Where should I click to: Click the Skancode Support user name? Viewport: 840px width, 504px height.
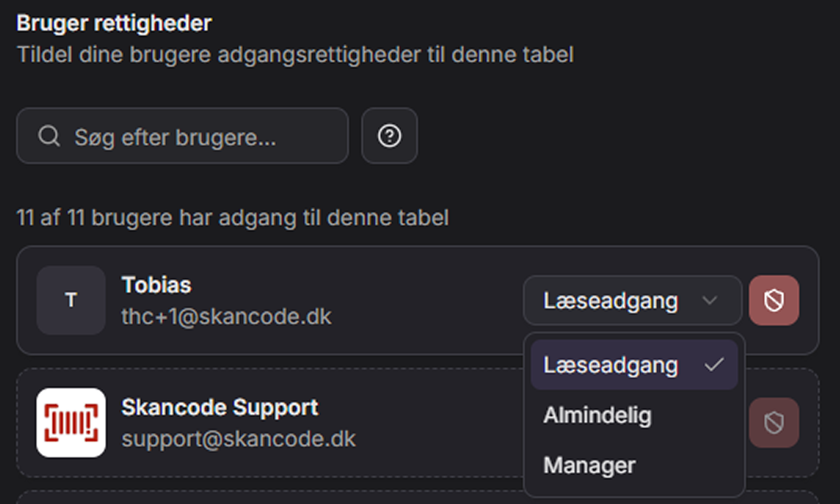tap(220, 407)
